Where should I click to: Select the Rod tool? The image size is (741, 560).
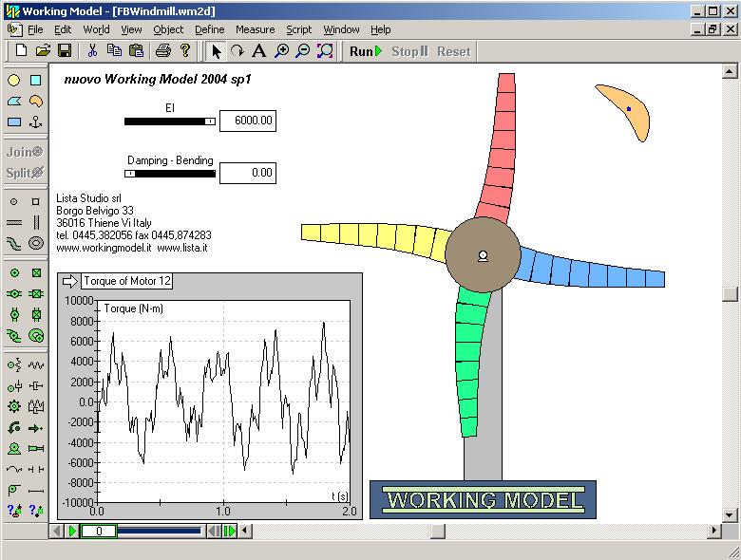(x=36, y=490)
